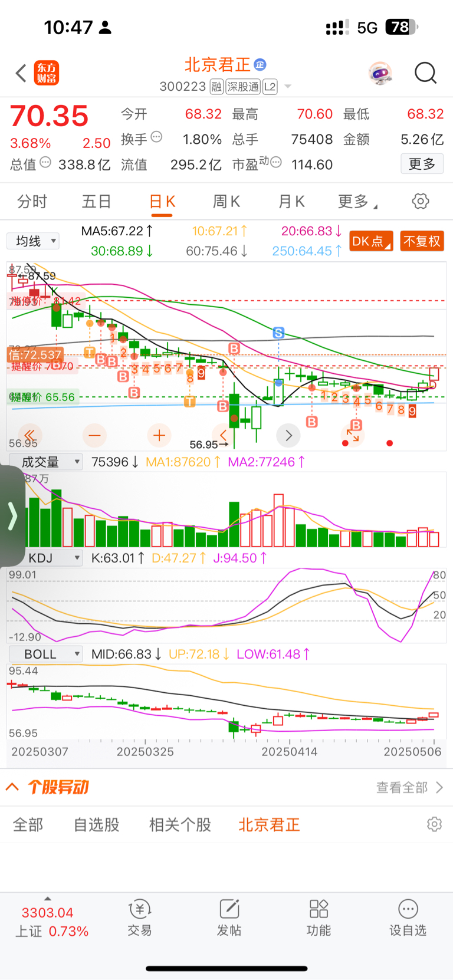Toggle the 不复权 adjustment button
This screenshot has width=453, height=980.
(422, 241)
